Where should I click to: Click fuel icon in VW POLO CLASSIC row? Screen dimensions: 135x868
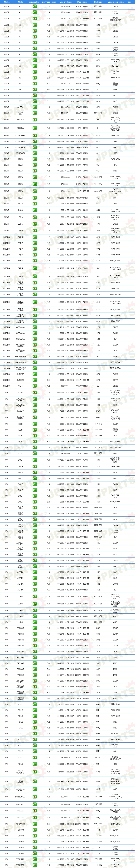point(34,772)
